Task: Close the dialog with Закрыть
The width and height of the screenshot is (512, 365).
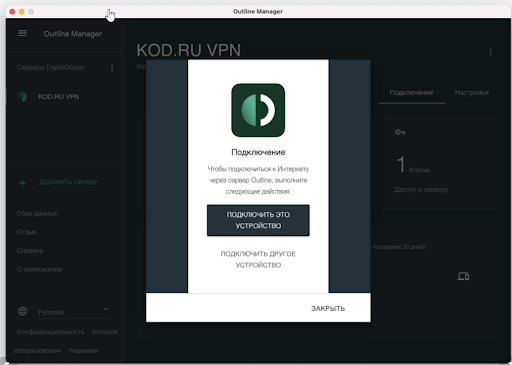Action: (328, 308)
